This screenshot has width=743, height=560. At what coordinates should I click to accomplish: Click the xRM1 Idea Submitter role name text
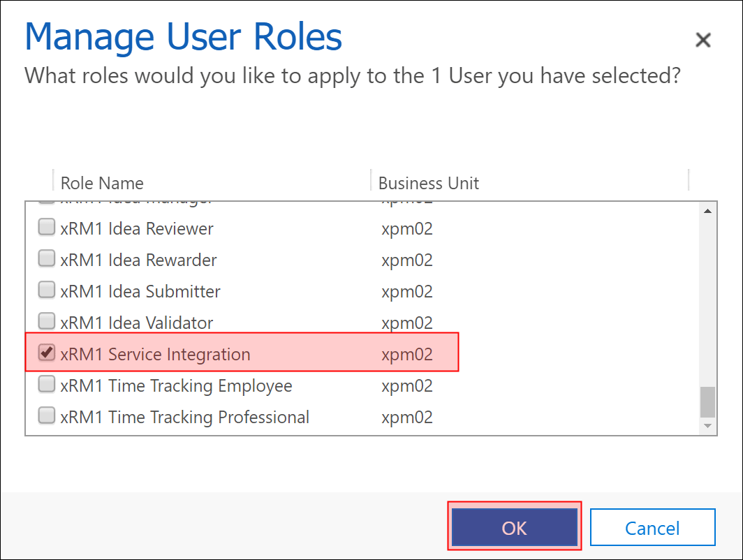tap(140, 291)
